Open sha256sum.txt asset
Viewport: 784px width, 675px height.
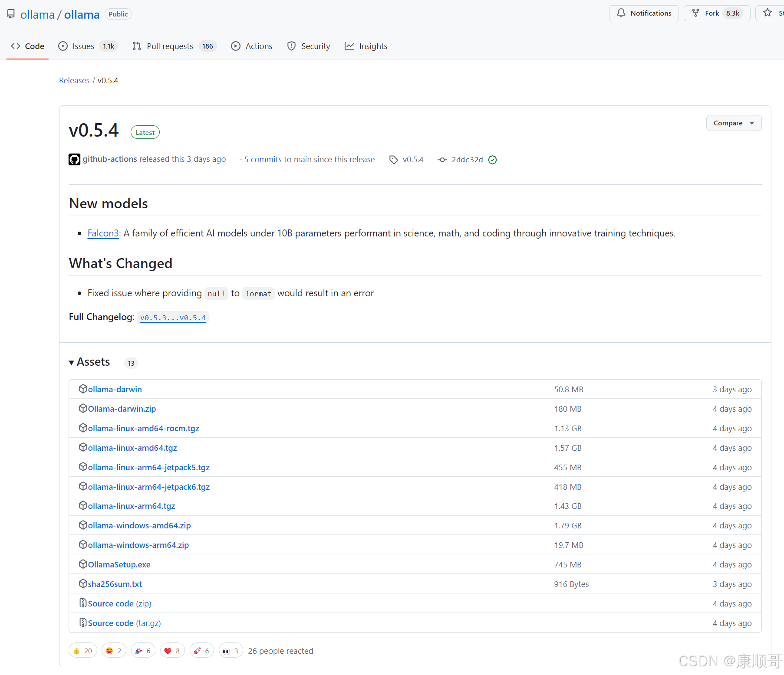point(115,584)
